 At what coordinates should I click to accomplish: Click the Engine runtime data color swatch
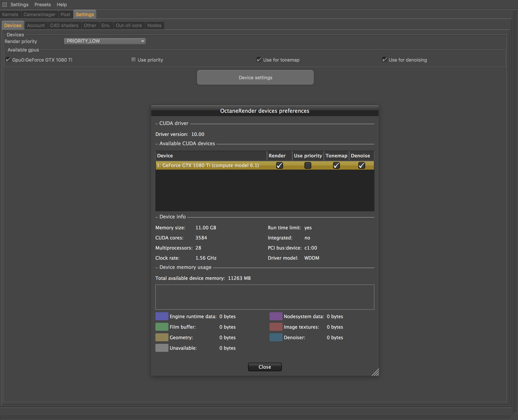coord(162,316)
